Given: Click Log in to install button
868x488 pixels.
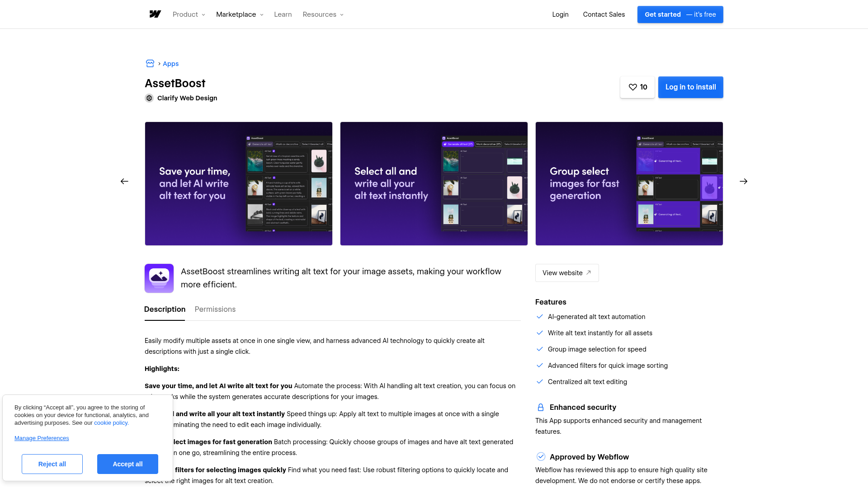Looking at the screenshot, I should [x=690, y=87].
